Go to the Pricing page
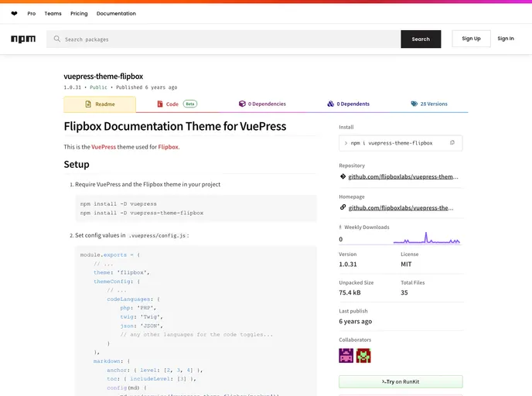The width and height of the screenshot is (532, 396). (79, 14)
